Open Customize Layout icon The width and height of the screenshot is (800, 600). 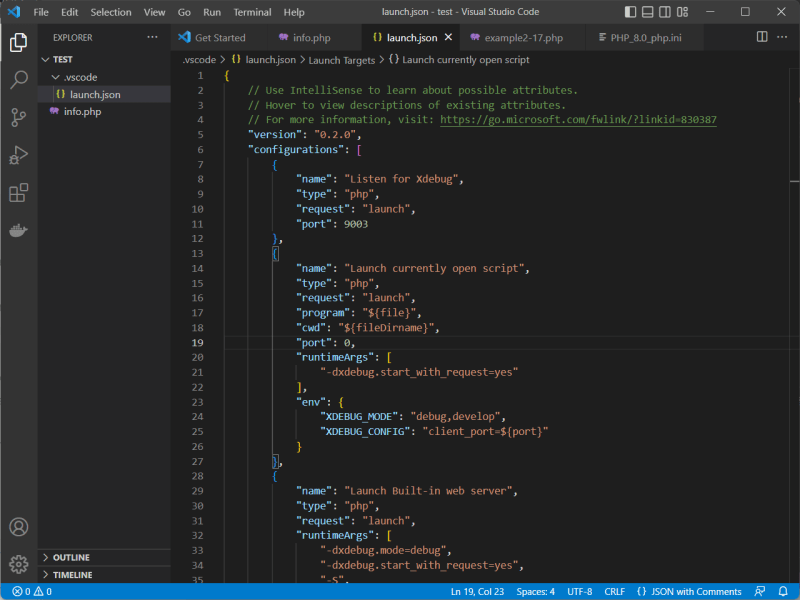(x=682, y=12)
